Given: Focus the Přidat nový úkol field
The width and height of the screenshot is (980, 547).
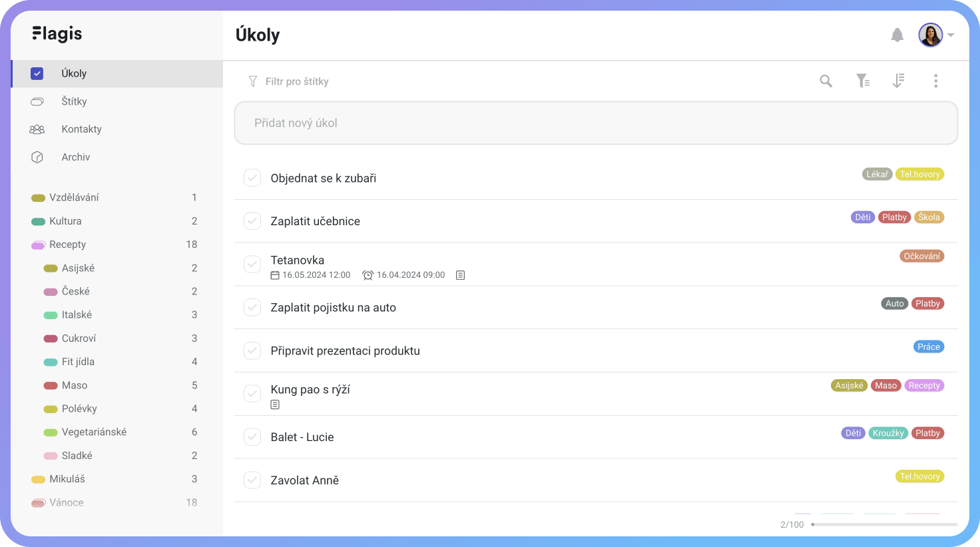Looking at the screenshot, I should click(x=596, y=123).
